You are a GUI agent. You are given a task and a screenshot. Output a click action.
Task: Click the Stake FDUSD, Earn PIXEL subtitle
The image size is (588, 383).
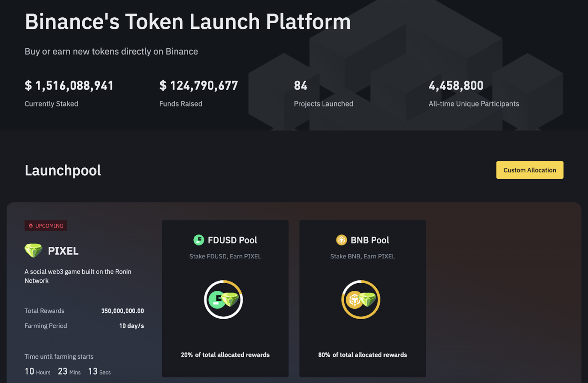(225, 256)
